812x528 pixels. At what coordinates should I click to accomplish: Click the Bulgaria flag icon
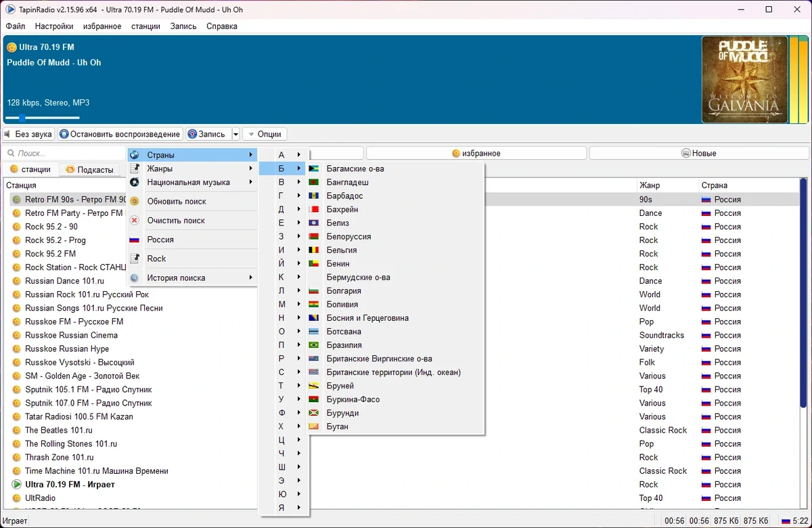coord(313,291)
